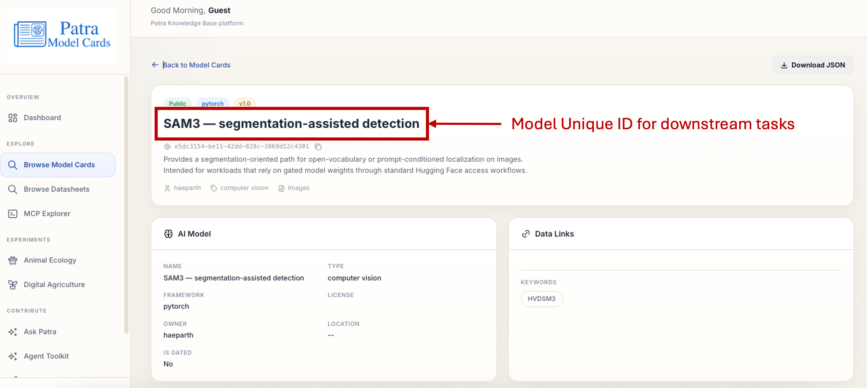Click the Browse Model Cards magnifier icon
This screenshot has width=868, height=388.
[x=13, y=165]
